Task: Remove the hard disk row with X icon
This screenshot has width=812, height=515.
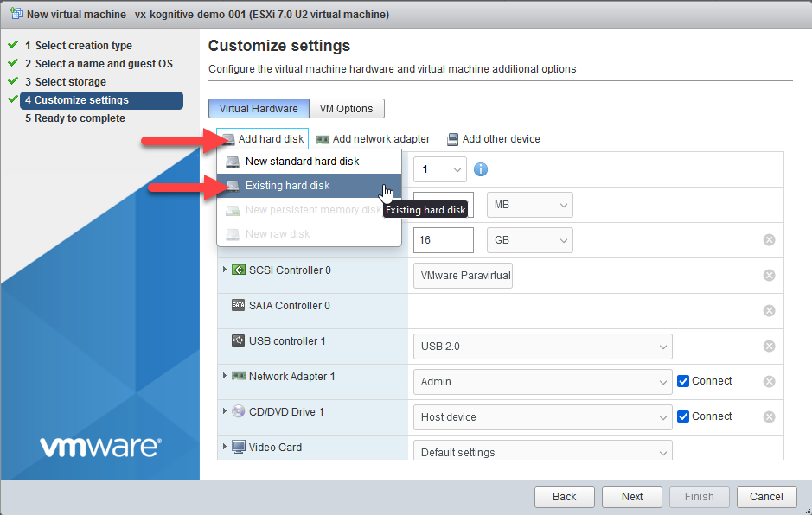Action: pyautogui.click(x=769, y=239)
